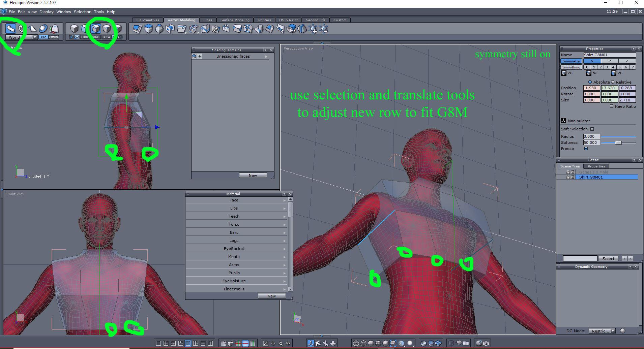Open the File menu
This screenshot has width=644, height=349.
click(x=12, y=12)
